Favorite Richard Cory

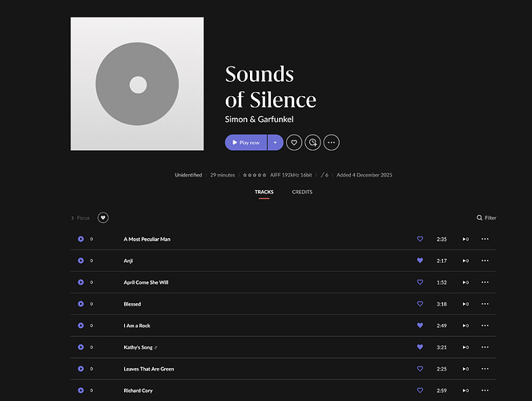click(x=420, y=391)
